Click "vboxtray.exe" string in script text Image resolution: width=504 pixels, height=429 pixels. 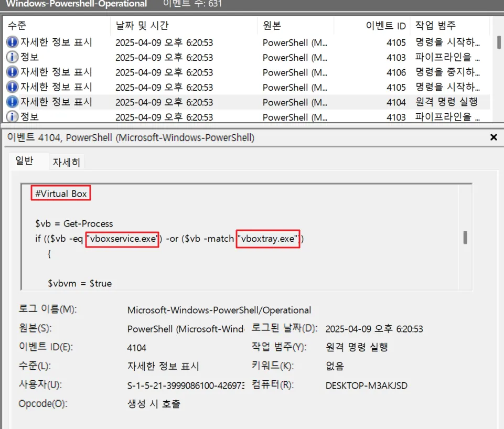pyautogui.click(x=268, y=239)
